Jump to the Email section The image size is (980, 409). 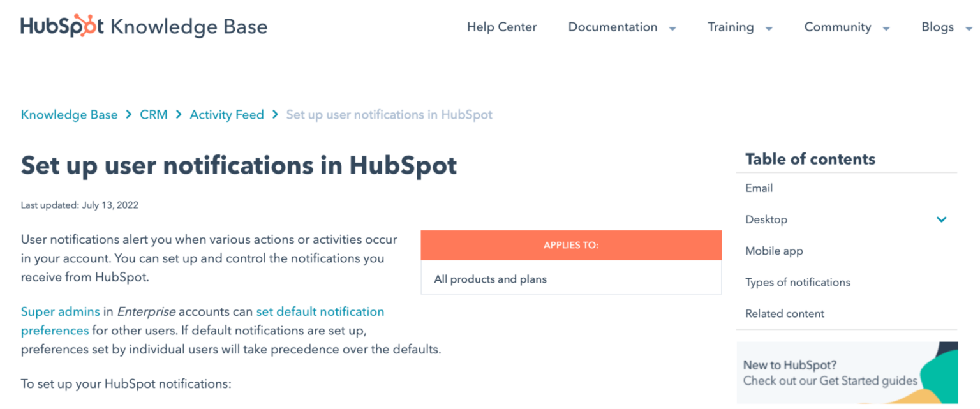(x=759, y=188)
